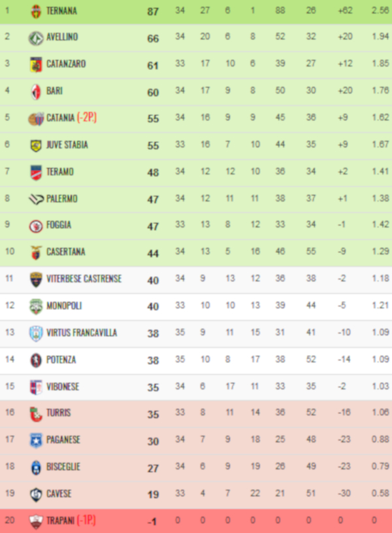
Task: Open the Vibonese team link
Action: coord(63,387)
